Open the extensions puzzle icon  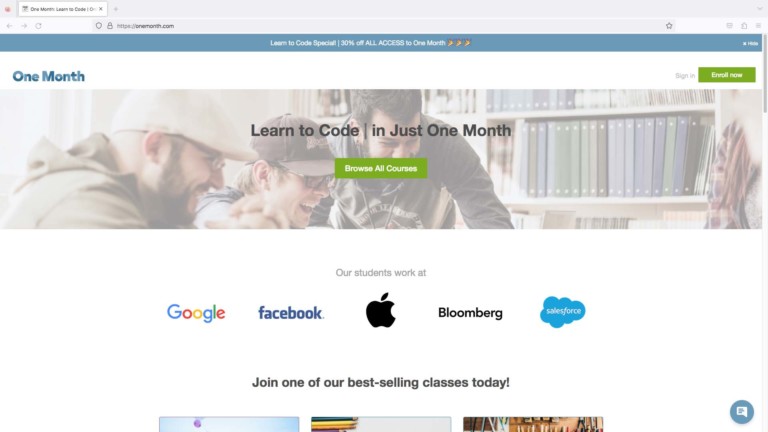click(x=744, y=26)
